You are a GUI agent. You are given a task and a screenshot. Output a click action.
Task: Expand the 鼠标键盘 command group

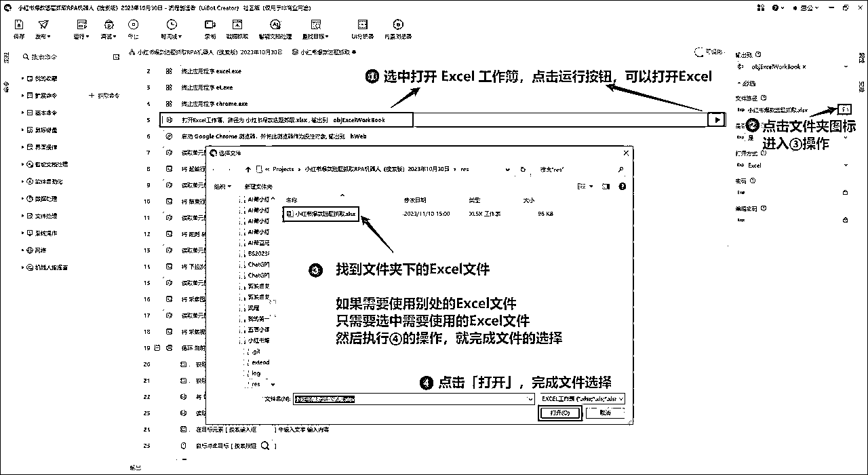tap(22, 130)
